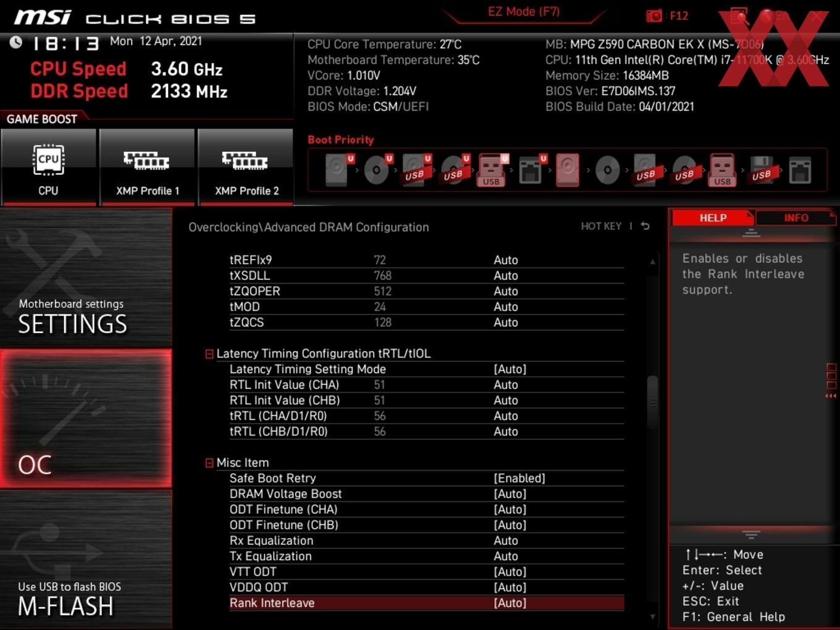This screenshot has height=630, width=840.
Task: Select RTL Init Value (CHA) Auto field
Action: pos(506,385)
